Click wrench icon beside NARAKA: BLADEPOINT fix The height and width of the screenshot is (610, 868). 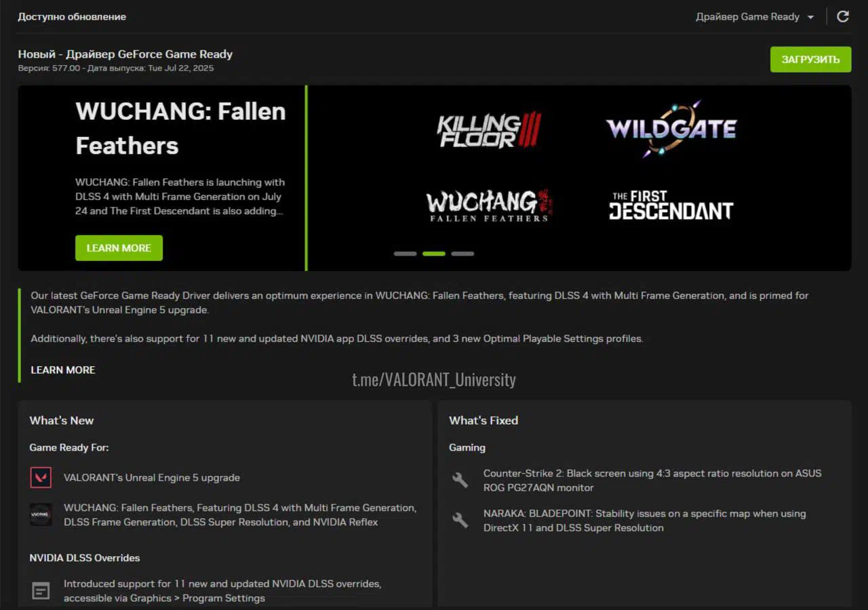pyautogui.click(x=460, y=520)
